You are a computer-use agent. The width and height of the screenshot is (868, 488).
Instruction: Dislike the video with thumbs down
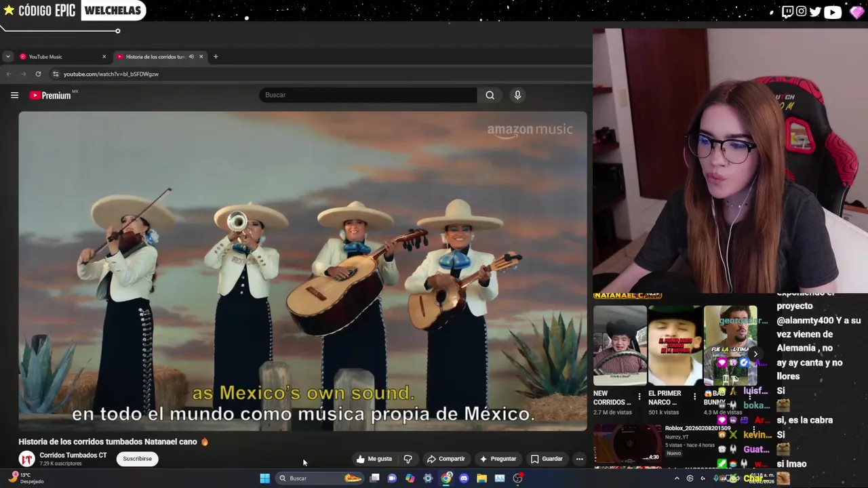[x=408, y=459]
